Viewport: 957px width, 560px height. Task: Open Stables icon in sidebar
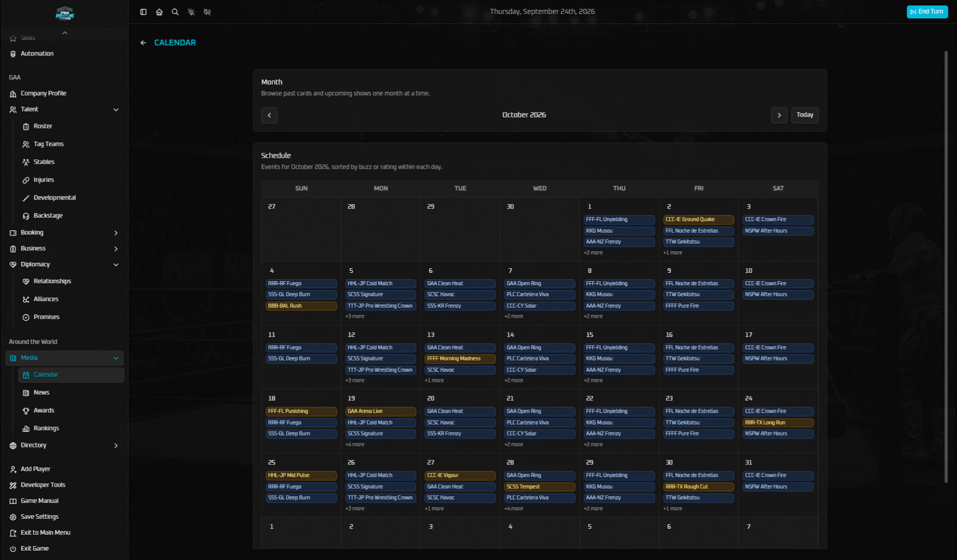point(26,162)
